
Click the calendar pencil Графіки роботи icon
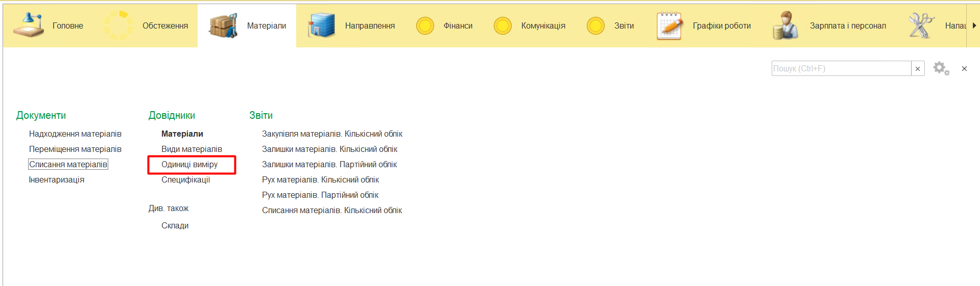670,25
